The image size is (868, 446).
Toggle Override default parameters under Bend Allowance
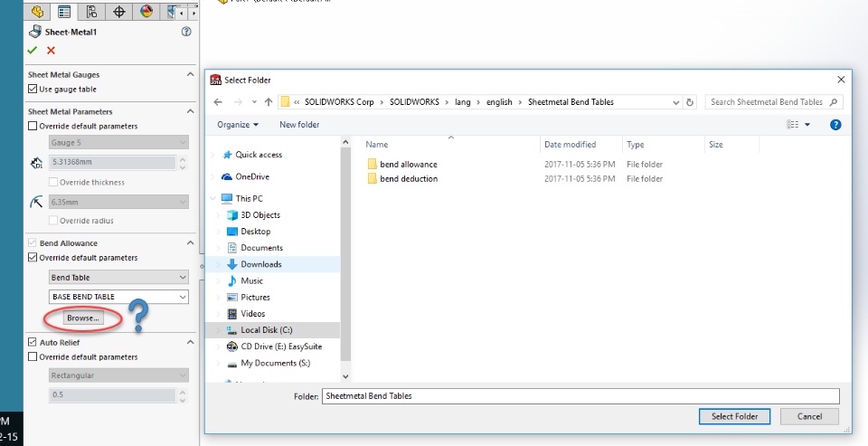point(33,258)
